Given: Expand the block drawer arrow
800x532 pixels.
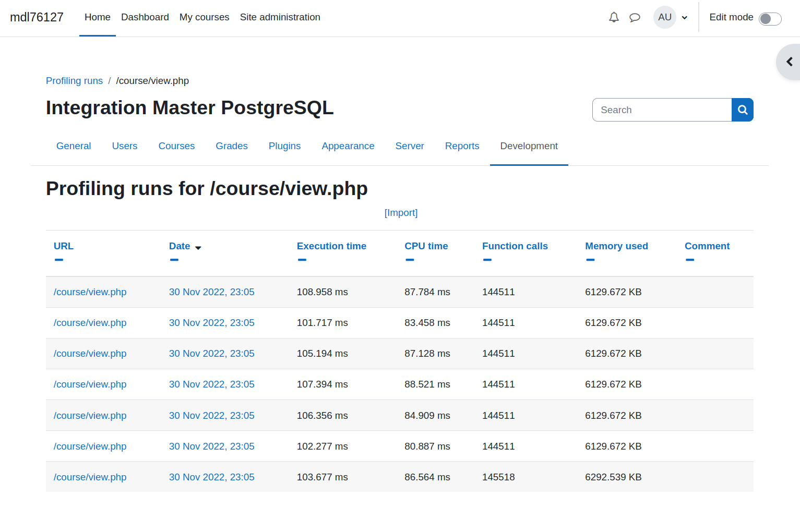Looking at the screenshot, I should tap(789, 62).
